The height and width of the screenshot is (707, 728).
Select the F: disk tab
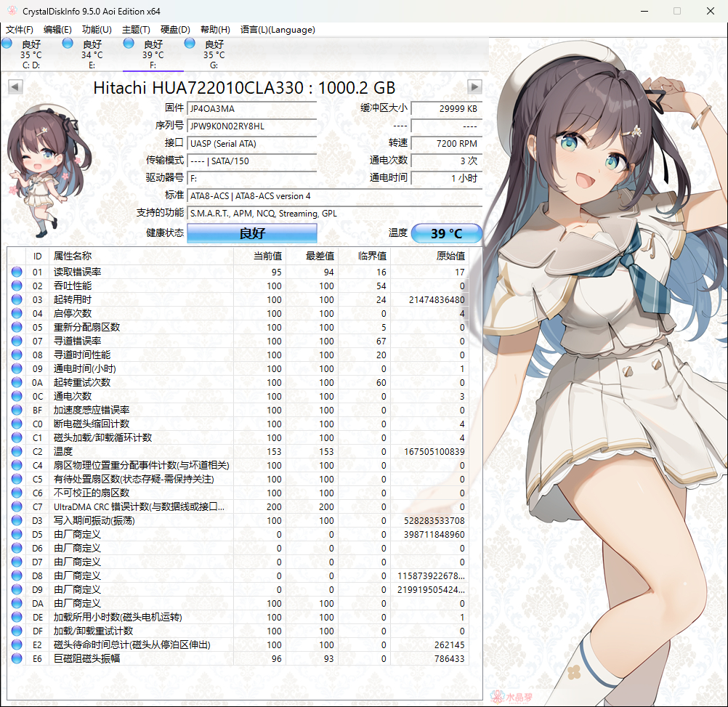click(x=153, y=54)
